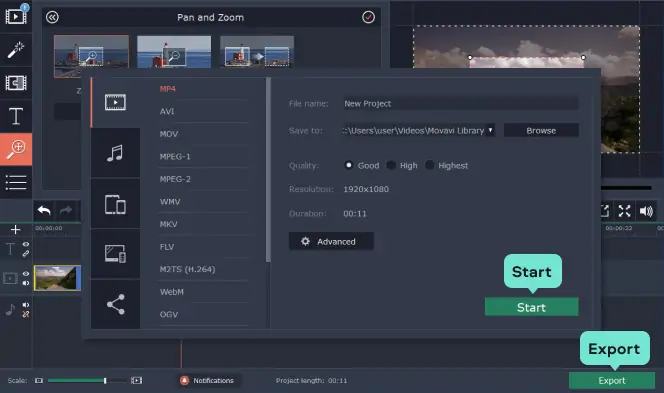The width and height of the screenshot is (664, 393).
Task: Open the Transitions panel icon
Action: [x=16, y=83]
